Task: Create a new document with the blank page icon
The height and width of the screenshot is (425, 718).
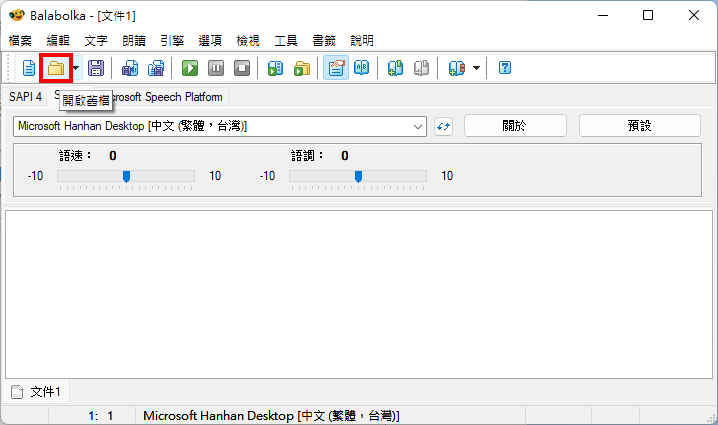Action: click(x=29, y=68)
